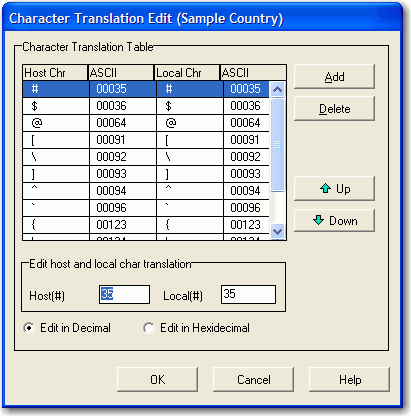Click the Local(#) input field
This screenshot has width=411, height=416.
click(x=248, y=294)
